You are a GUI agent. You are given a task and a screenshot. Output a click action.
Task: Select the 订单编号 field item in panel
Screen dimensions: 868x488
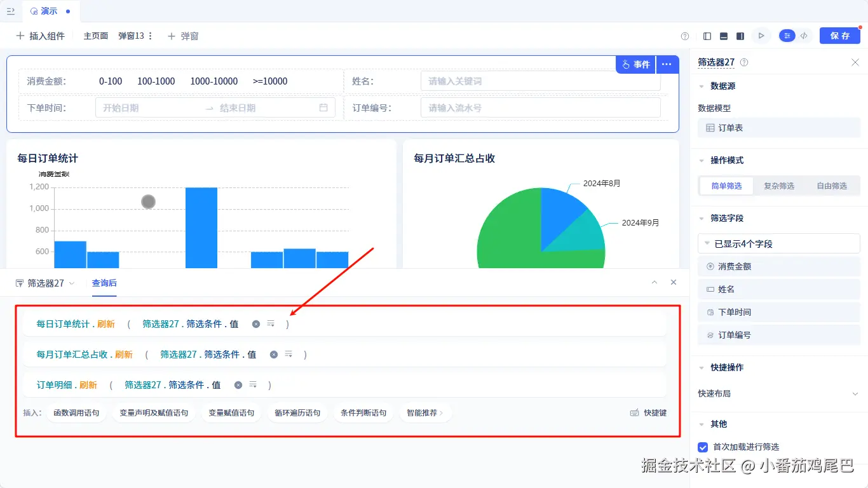point(779,335)
